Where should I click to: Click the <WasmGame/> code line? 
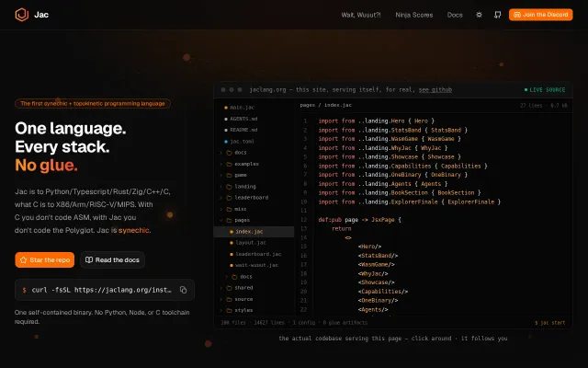(376, 264)
